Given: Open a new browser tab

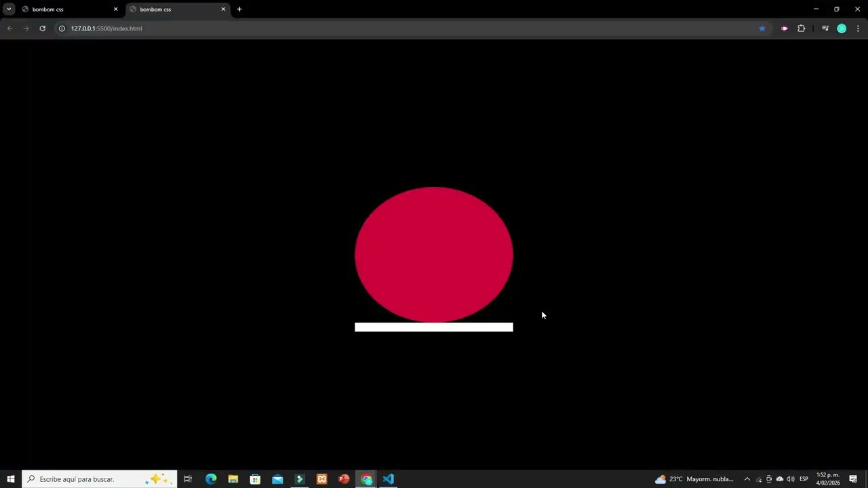Looking at the screenshot, I should (239, 9).
